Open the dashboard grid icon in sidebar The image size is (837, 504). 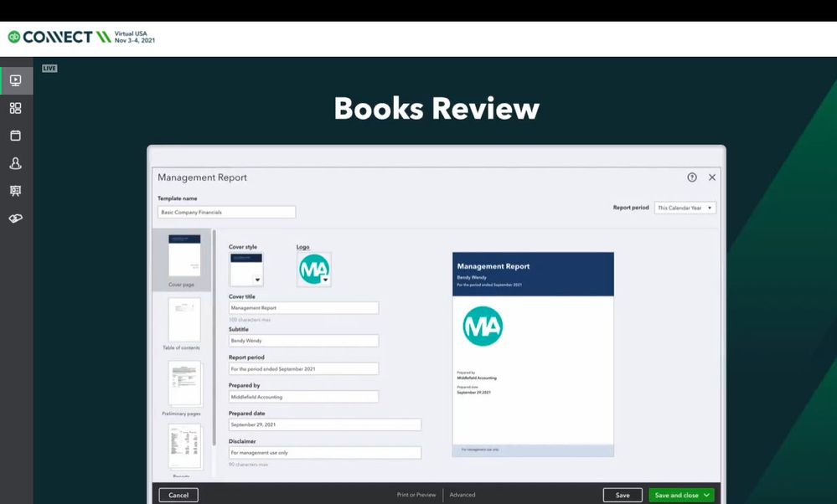coord(15,108)
